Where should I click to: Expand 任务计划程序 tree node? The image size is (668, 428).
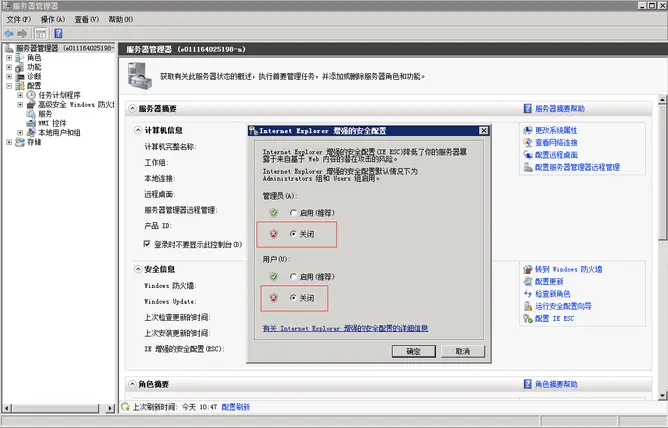[20, 95]
